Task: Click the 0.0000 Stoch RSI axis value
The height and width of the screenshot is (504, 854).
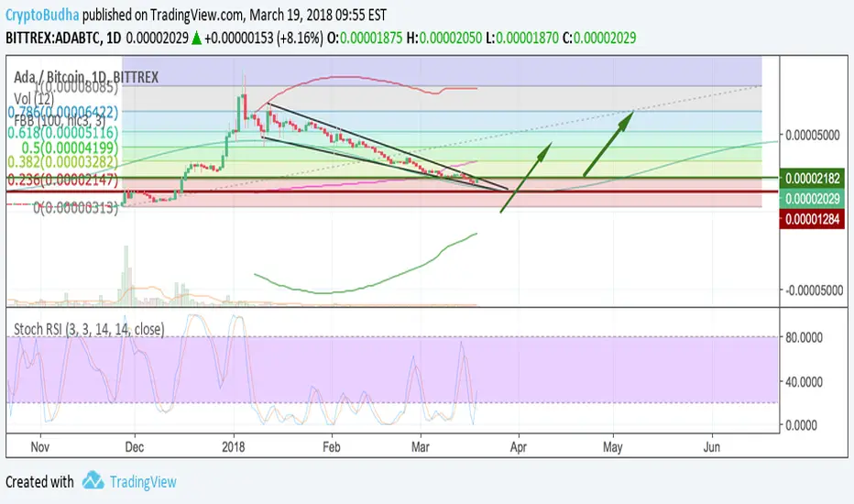Action: tap(801, 425)
